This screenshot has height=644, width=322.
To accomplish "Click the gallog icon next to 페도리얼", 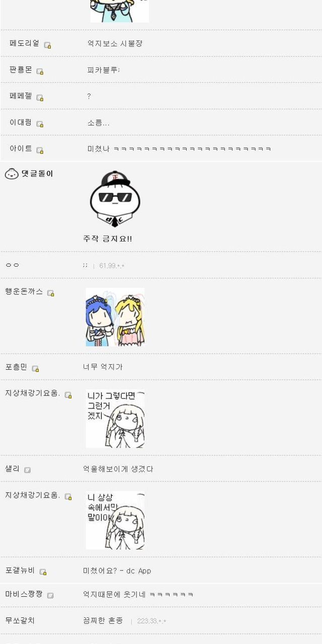I will (x=47, y=45).
